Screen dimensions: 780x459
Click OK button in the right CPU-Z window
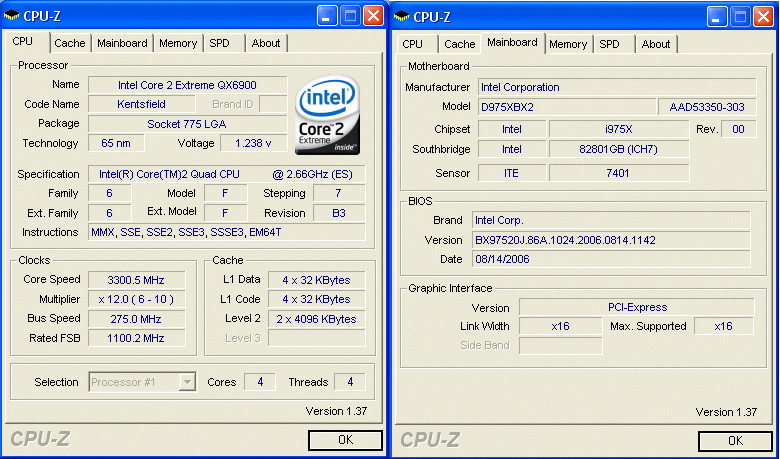pyautogui.click(x=735, y=441)
